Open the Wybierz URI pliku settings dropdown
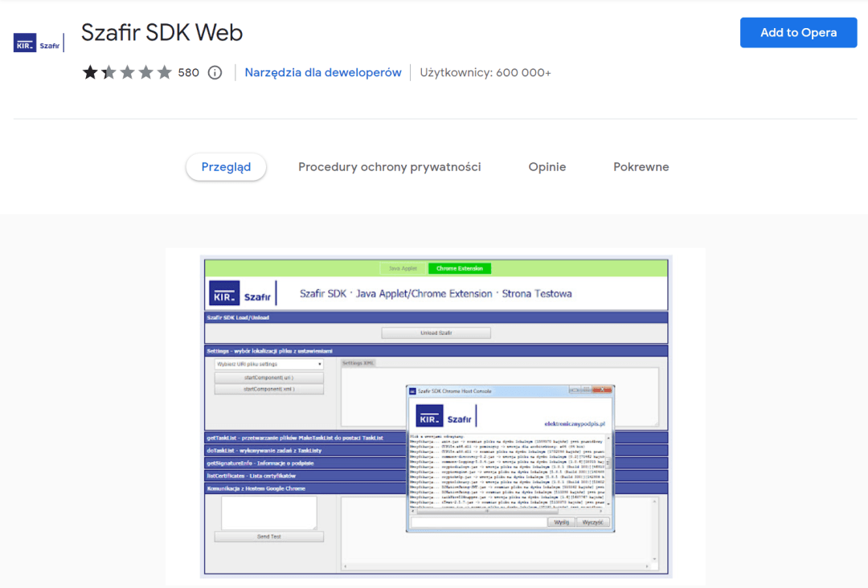 coord(268,364)
